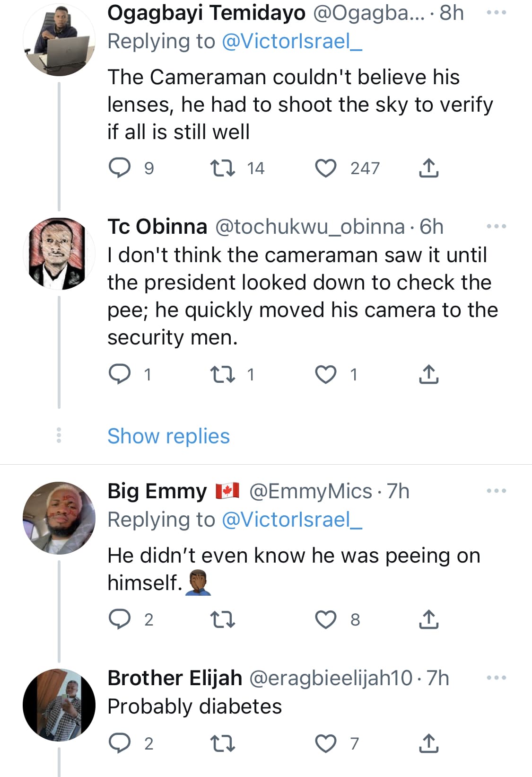This screenshot has width=532, height=777.
Task: Reply to Tc Obinna's tweet
Action: tap(120, 374)
